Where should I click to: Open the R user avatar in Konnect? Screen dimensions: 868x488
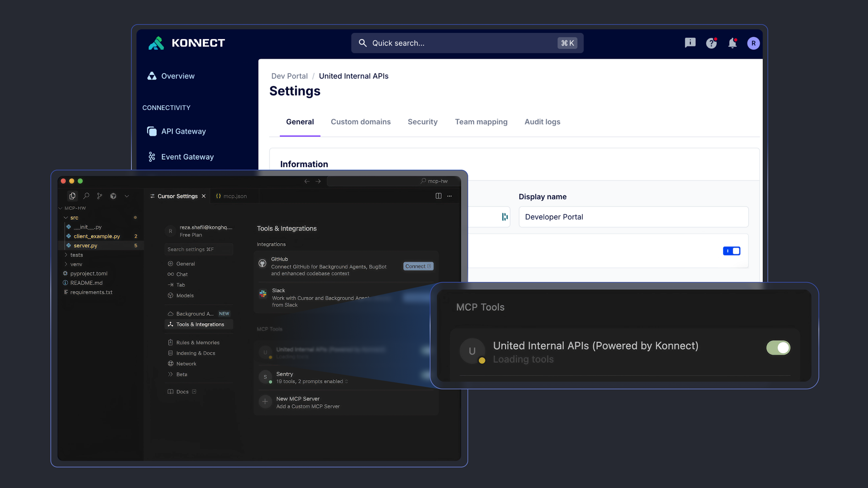[x=753, y=43]
